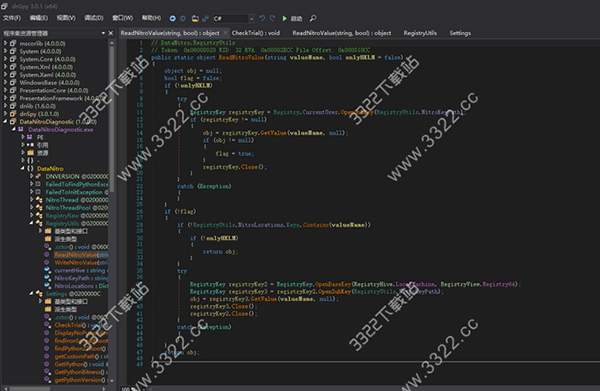This screenshot has height=391, width=600.
Task: Expand the mscorlib assembly node
Action: (5, 43)
